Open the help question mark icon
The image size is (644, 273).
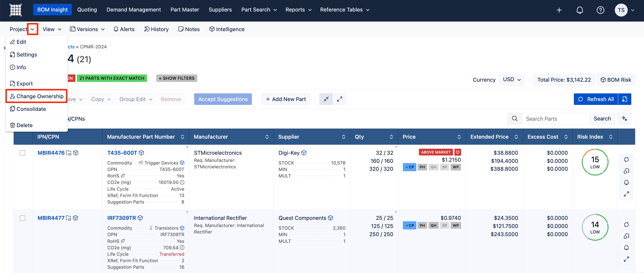tap(600, 10)
